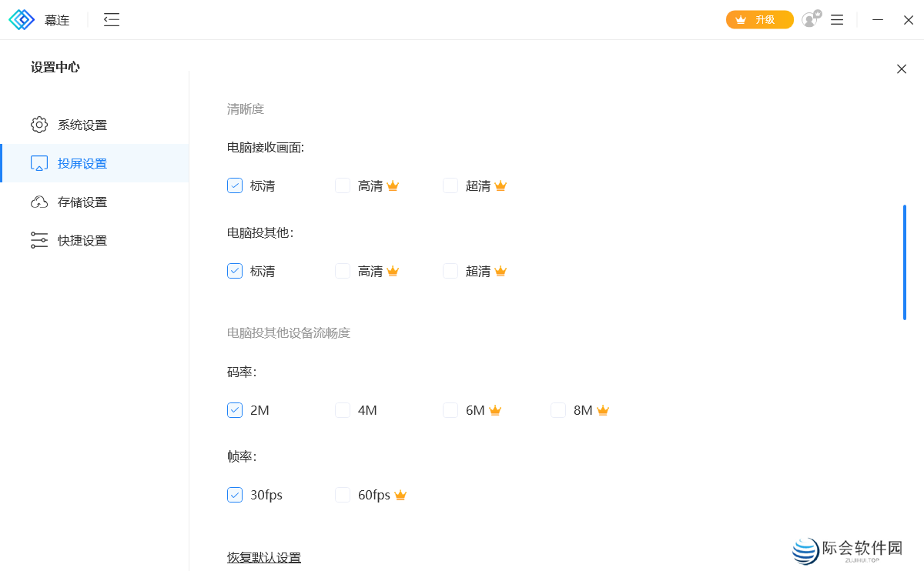Click the 幕连 app logo

pyautogui.click(x=22, y=19)
